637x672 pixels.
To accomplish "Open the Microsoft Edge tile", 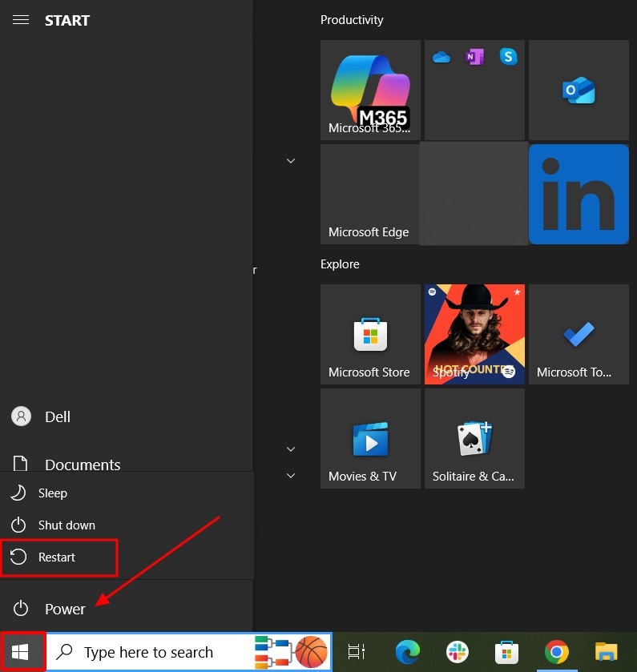I will [x=370, y=194].
